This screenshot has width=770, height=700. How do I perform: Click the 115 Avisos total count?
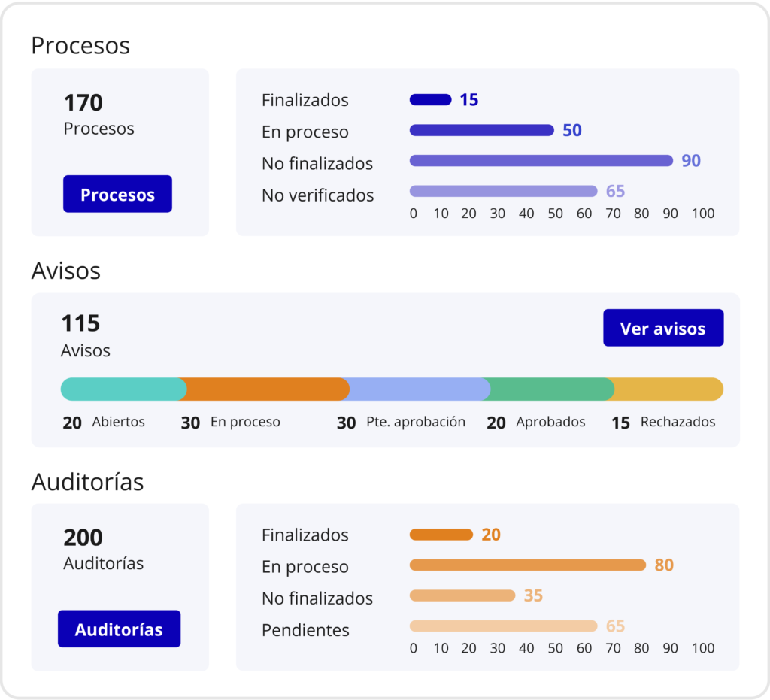[x=80, y=323]
